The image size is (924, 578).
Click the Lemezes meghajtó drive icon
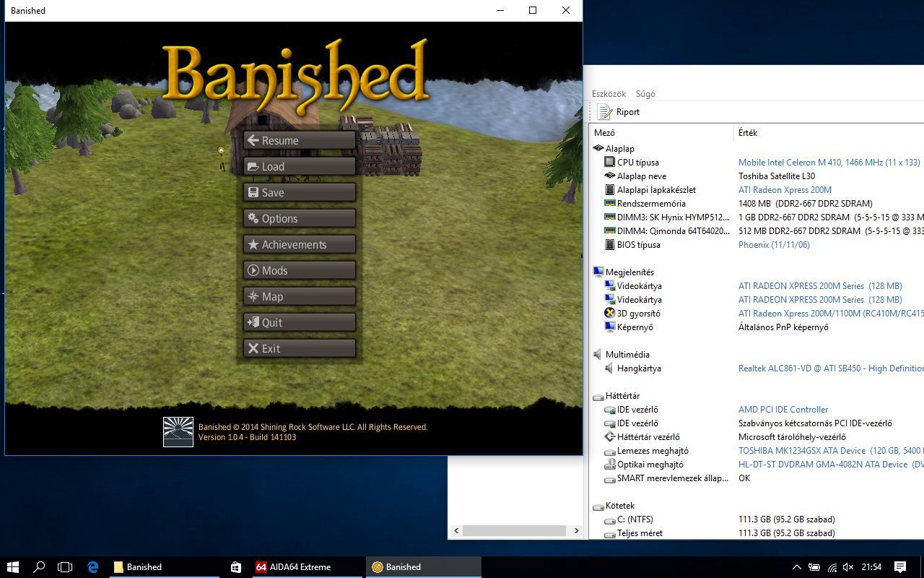(x=610, y=451)
